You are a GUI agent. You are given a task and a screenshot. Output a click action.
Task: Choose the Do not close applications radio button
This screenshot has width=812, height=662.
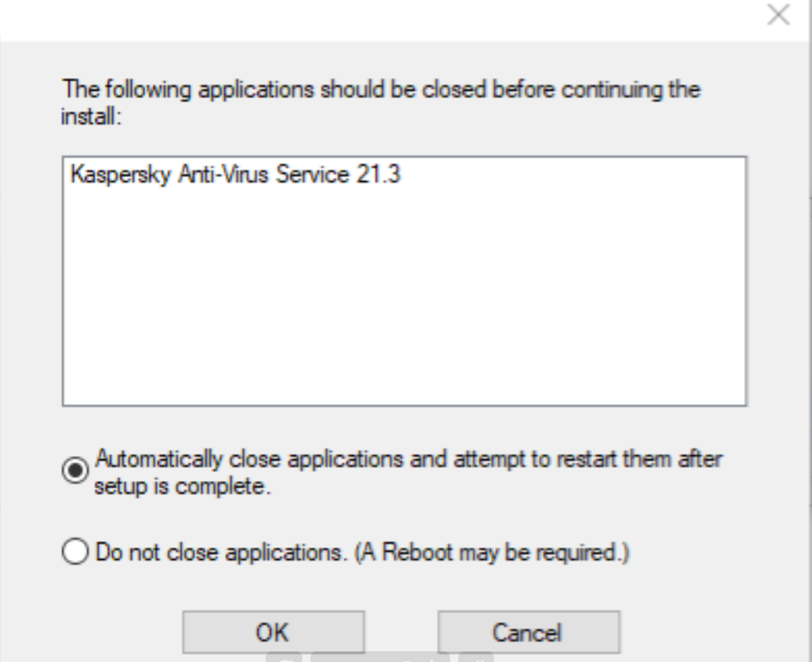coord(74,552)
